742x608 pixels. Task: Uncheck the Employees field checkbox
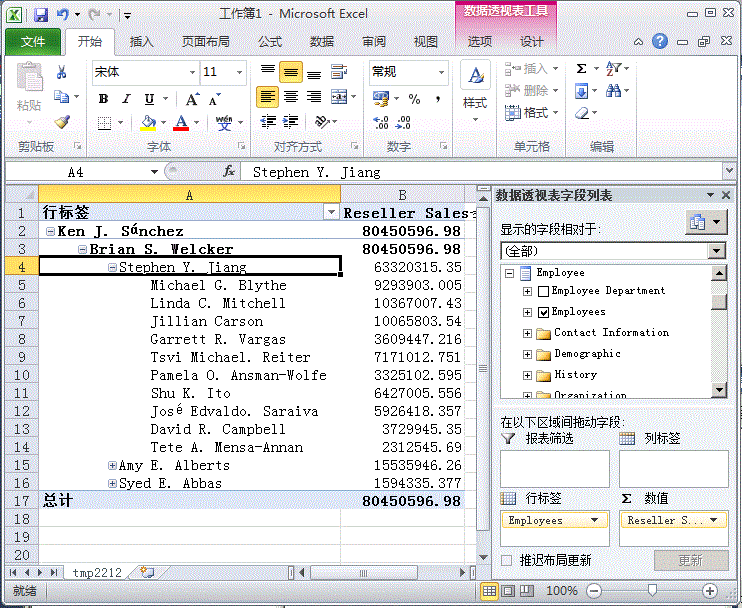pos(544,312)
